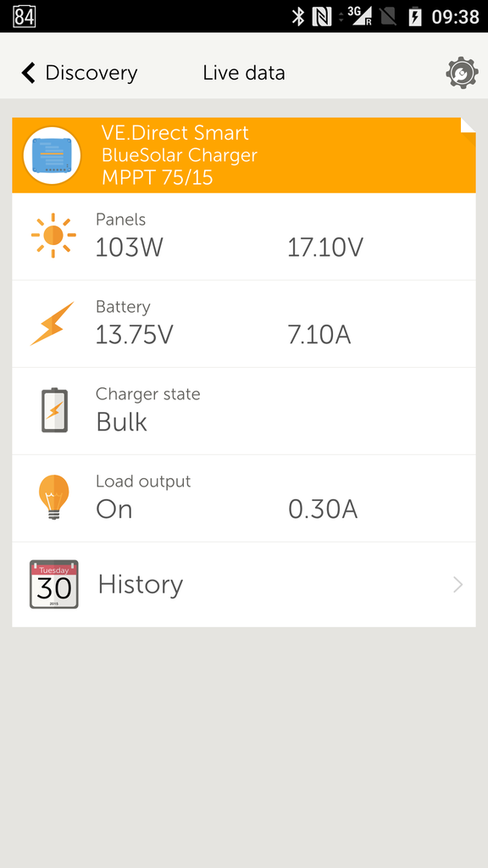
Task: Toggle the Load output On state
Action: click(114, 509)
